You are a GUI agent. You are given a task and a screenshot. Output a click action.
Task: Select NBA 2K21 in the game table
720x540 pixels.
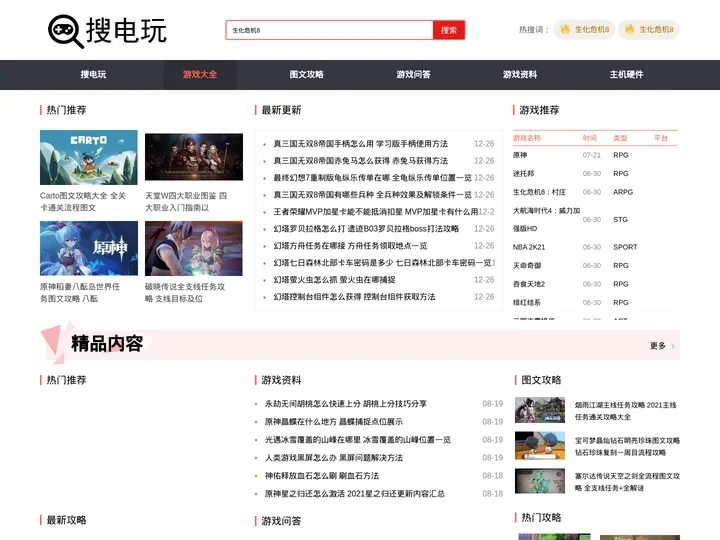(x=529, y=247)
